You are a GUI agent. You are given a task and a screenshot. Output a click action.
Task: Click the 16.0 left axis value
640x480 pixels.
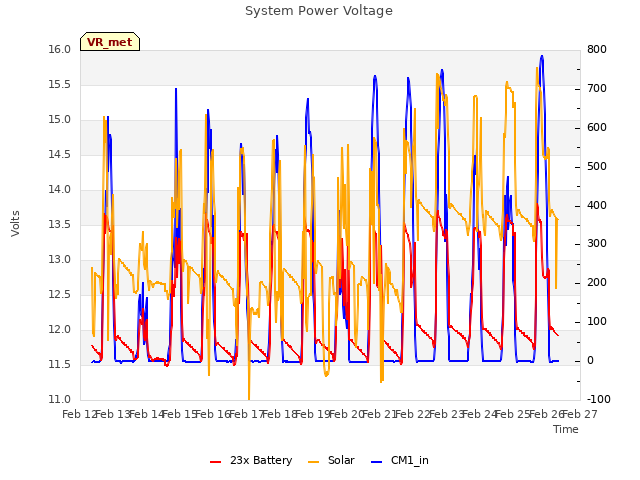pyautogui.click(x=60, y=49)
